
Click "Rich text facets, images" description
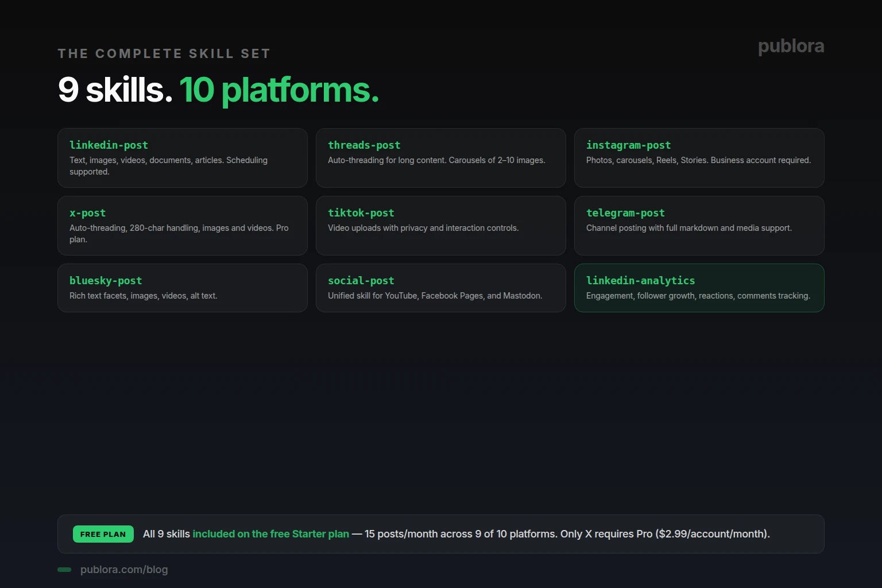tap(144, 296)
